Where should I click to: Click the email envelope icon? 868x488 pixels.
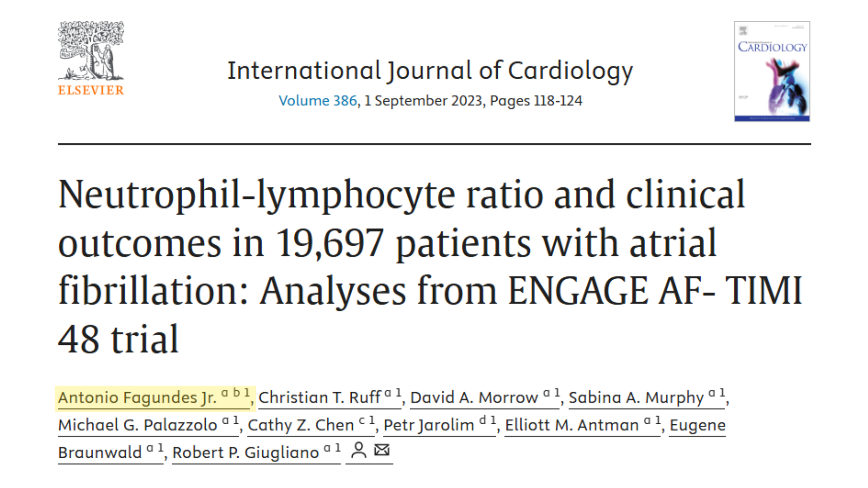382,450
